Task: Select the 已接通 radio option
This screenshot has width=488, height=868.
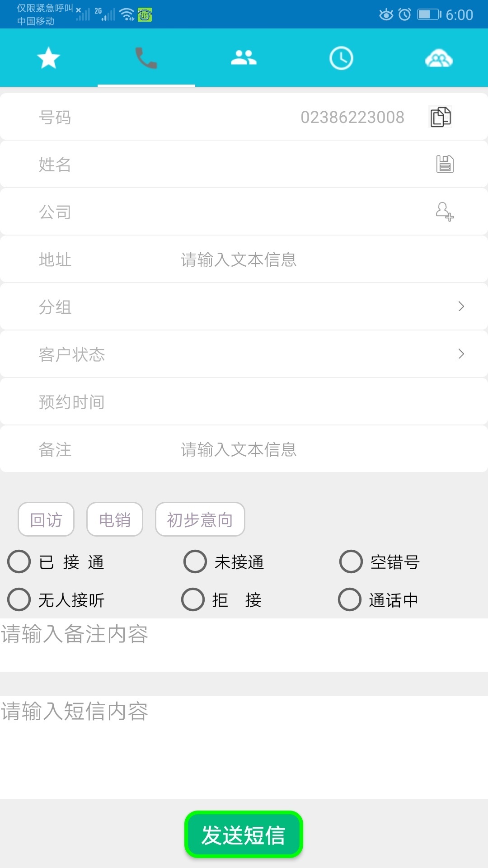Action: point(19,562)
